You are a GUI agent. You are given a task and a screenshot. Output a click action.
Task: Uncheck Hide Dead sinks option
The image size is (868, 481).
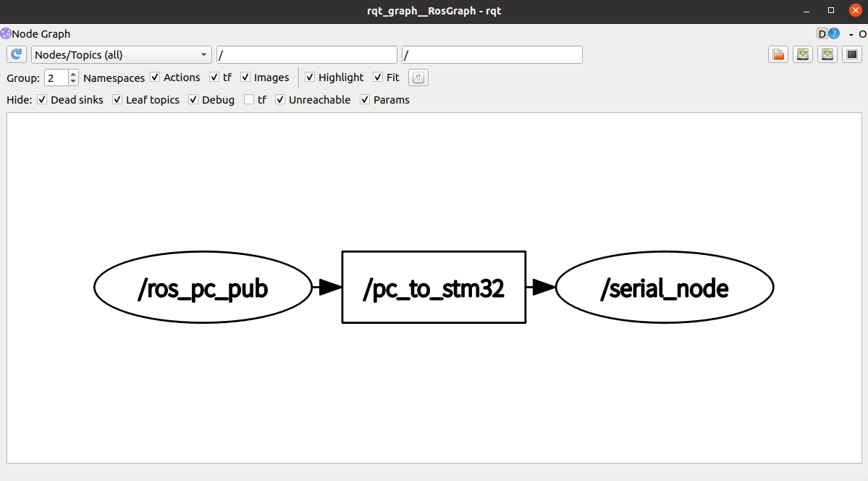click(42, 100)
